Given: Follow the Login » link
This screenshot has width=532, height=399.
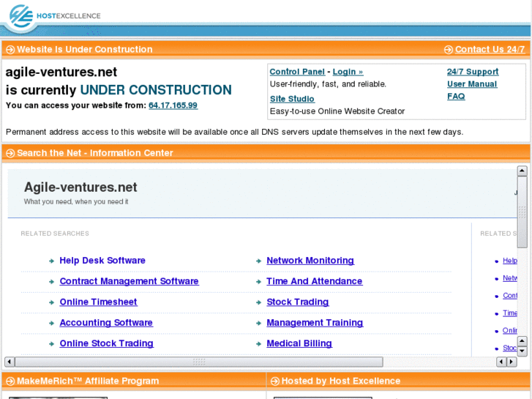Looking at the screenshot, I should tap(348, 72).
